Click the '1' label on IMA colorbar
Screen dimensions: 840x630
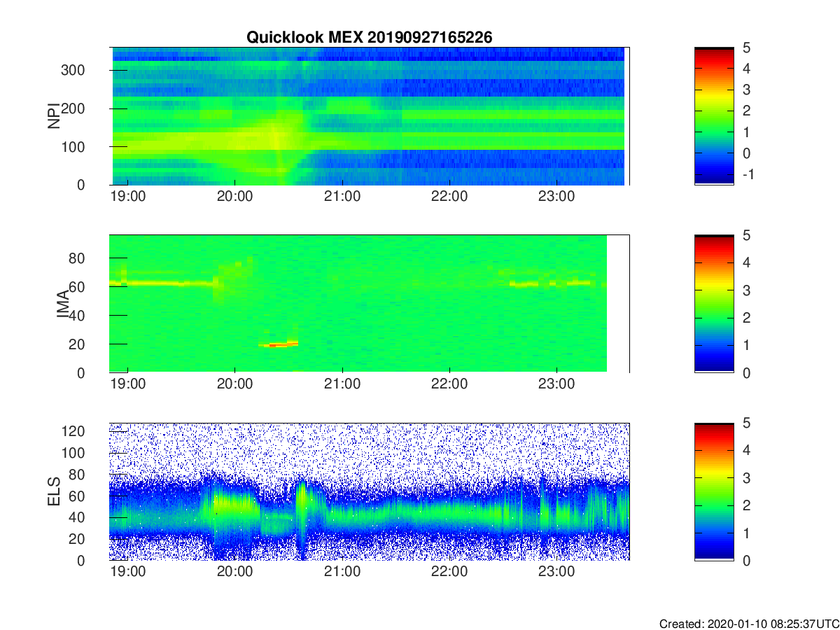[x=746, y=345]
